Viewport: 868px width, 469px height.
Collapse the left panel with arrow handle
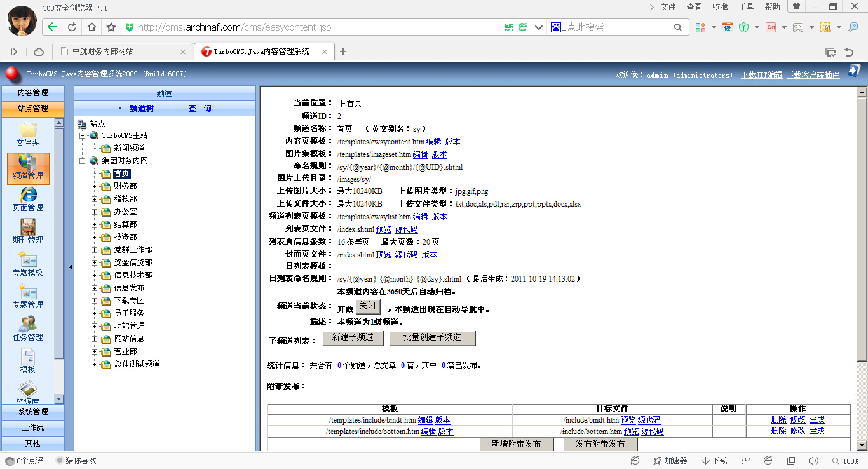point(71,267)
